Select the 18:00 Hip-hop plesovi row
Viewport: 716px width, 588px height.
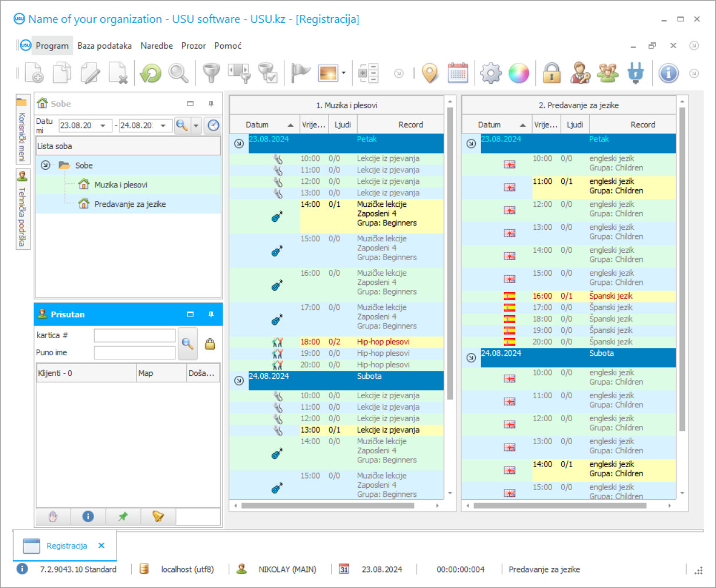pyautogui.click(x=337, y=342)
